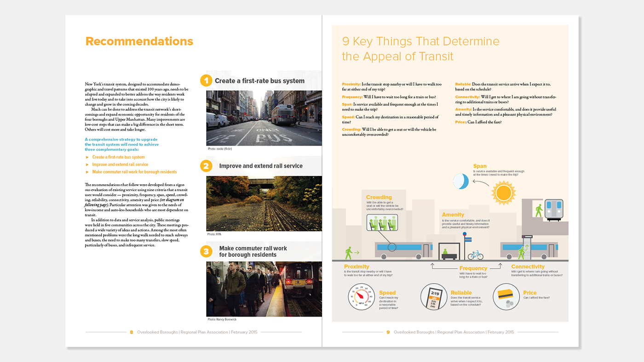Click the 'Proximity' label below the road
644x362 pixels.
(x=356, y=266)
